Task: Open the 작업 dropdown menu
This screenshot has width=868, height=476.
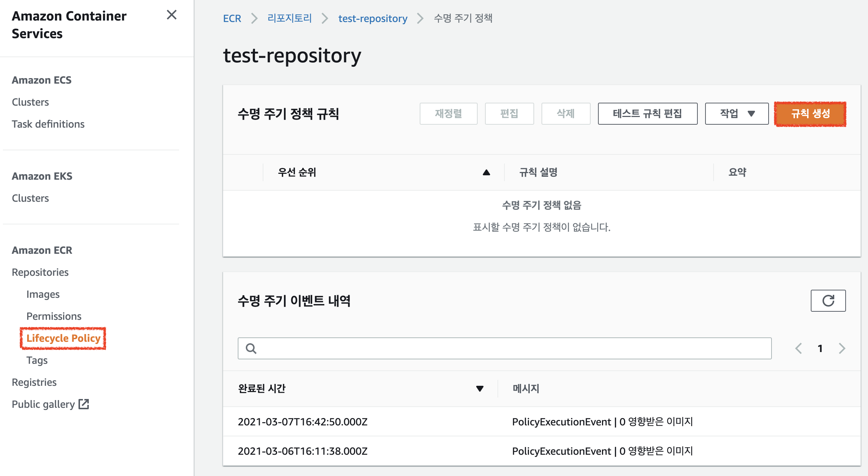Action: (736, 114)
